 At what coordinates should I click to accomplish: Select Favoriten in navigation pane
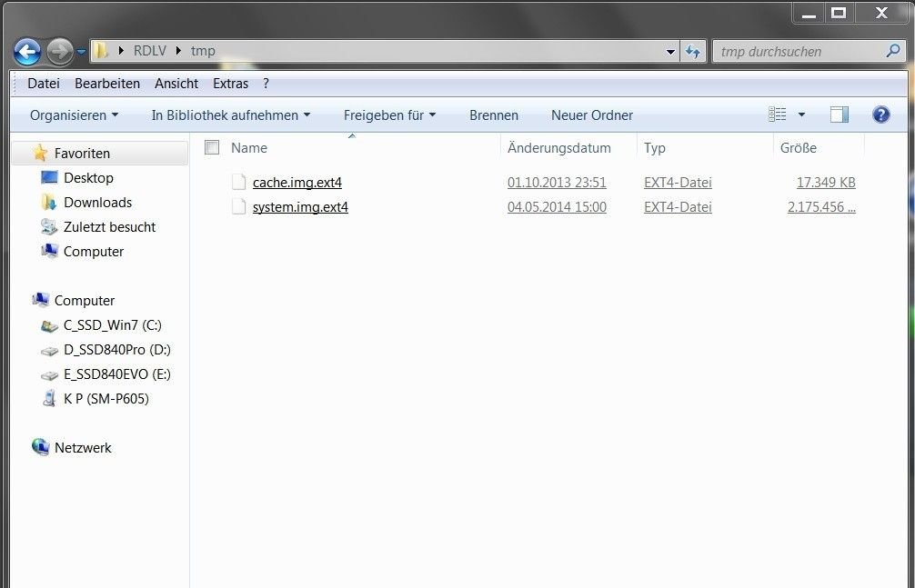tap(82, 153)
